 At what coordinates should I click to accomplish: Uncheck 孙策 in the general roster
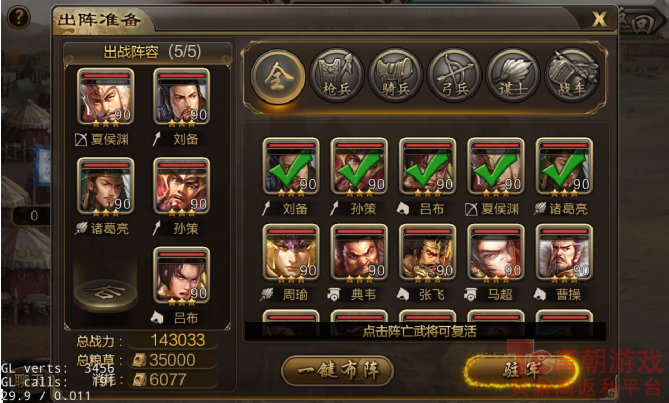359,167
